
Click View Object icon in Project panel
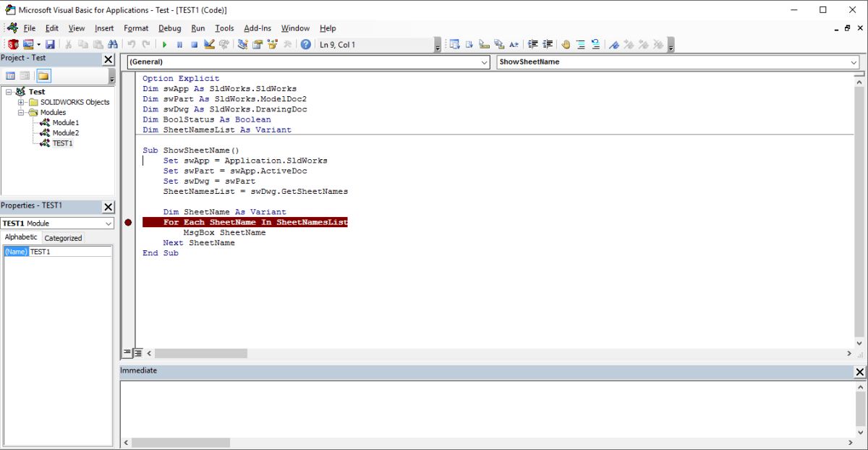coord(25,76)
